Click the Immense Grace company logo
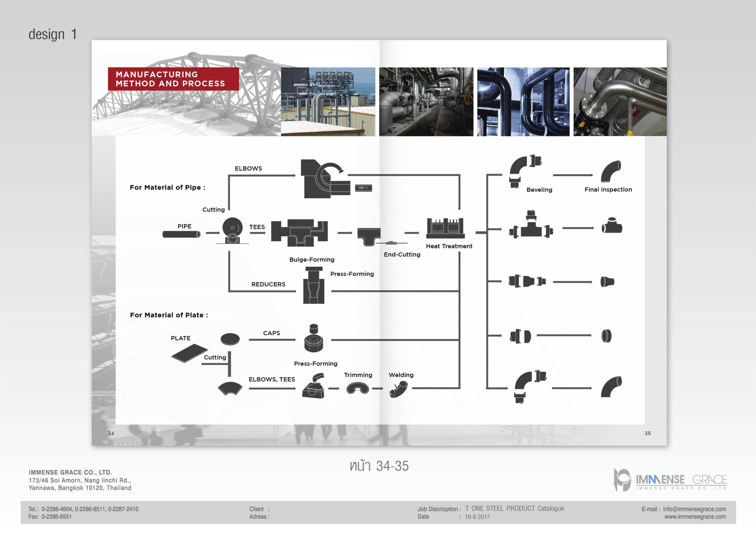The height and width of the screenshot is (534, 756). 670,480
